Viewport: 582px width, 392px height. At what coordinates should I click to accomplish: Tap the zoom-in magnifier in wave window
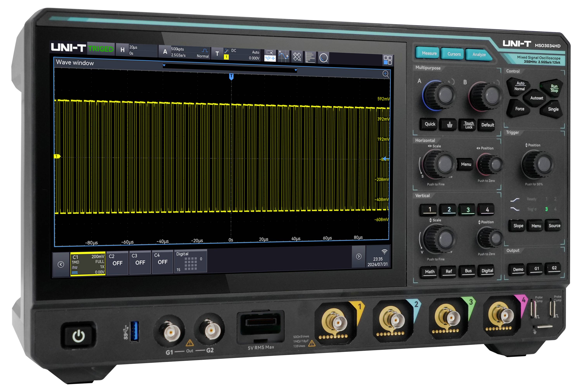386,74
